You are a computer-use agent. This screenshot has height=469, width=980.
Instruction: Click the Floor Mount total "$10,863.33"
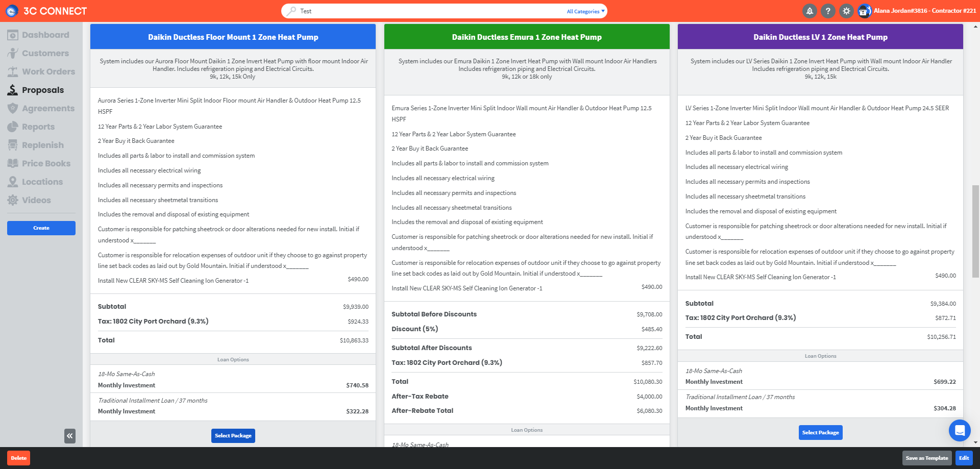[354, 340]
